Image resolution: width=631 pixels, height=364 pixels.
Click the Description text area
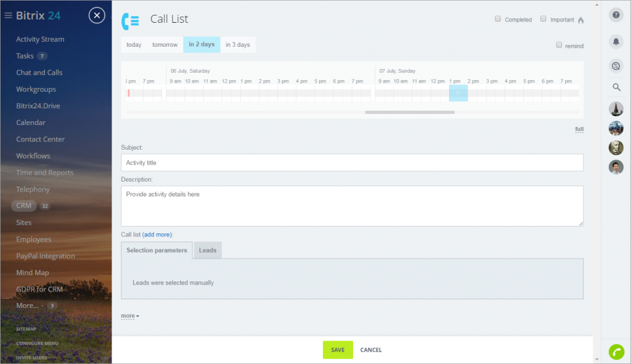point(352,206)
